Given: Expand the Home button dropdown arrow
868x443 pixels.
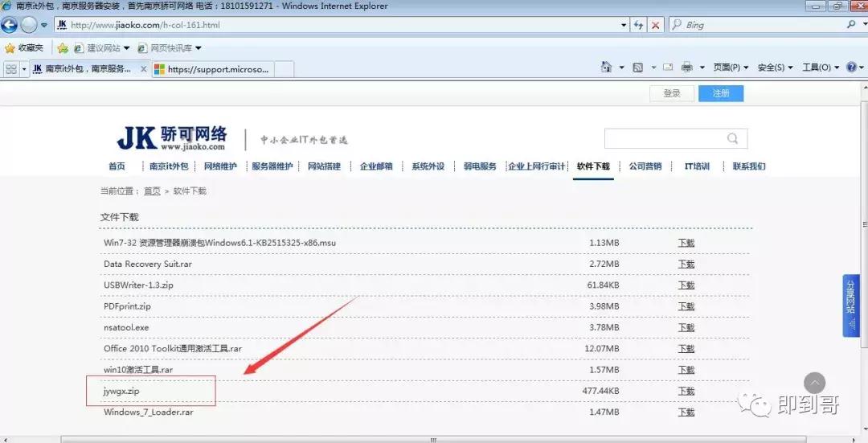Looking at the screenshot, I should point(621,68).
